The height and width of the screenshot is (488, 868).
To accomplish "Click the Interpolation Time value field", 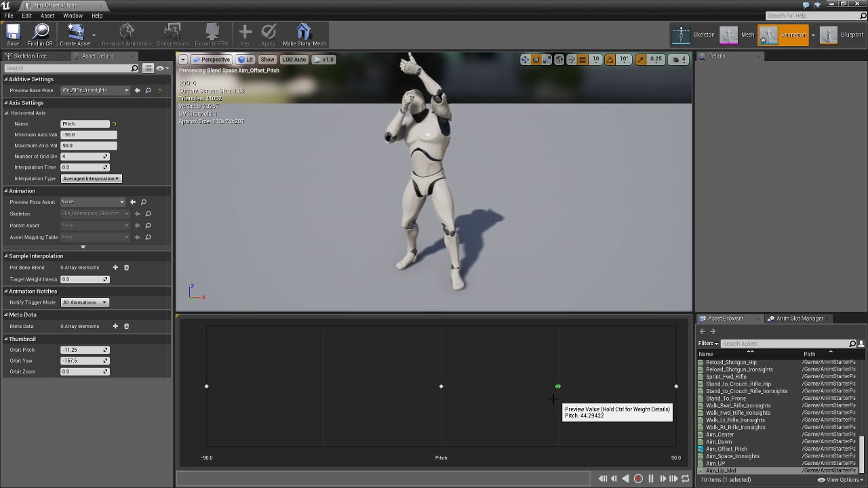I will coord(85,167).
